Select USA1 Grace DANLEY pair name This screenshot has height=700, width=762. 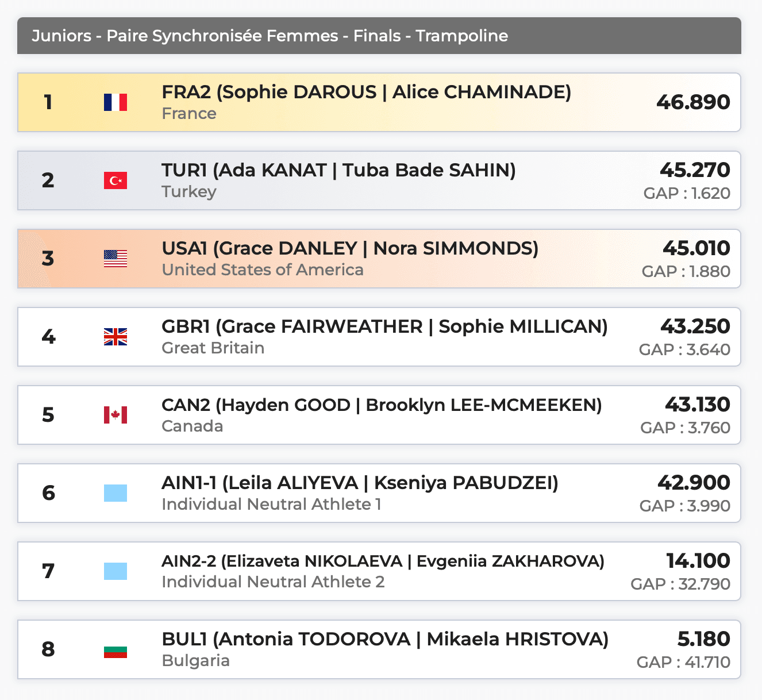350,248
